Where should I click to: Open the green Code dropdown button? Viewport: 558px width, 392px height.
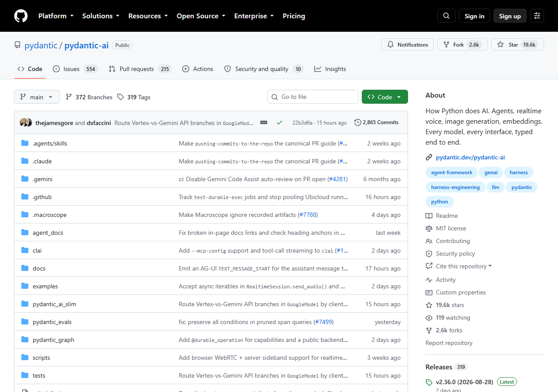click(x=385, y=97)
